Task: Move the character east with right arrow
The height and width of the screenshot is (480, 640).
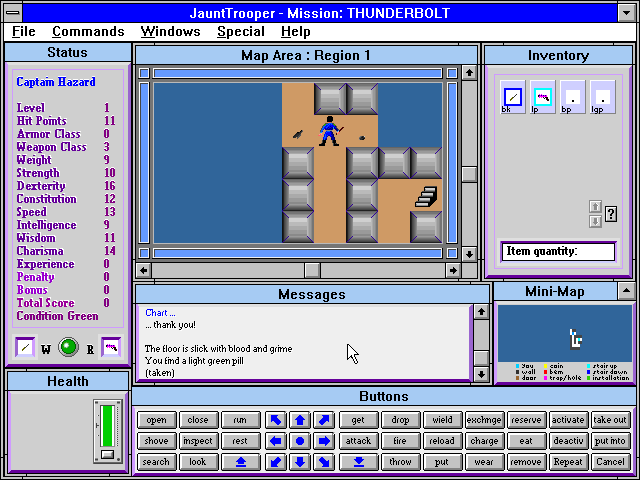Action: click(324, 441)
